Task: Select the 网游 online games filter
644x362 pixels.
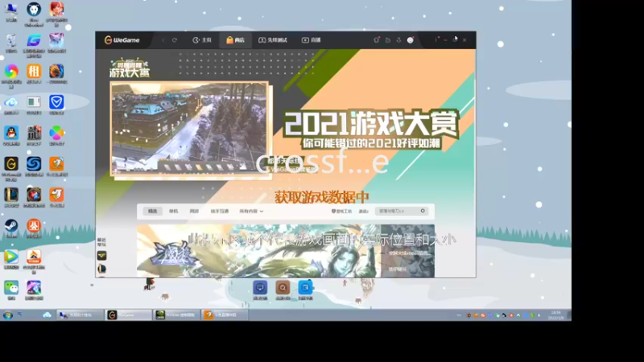Action: click(194, 211)
